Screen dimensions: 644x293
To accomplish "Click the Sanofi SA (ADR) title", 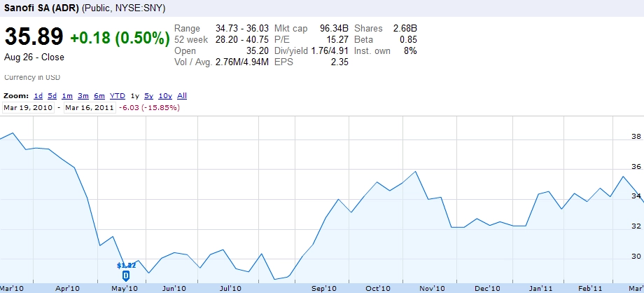I will (41, 8).
